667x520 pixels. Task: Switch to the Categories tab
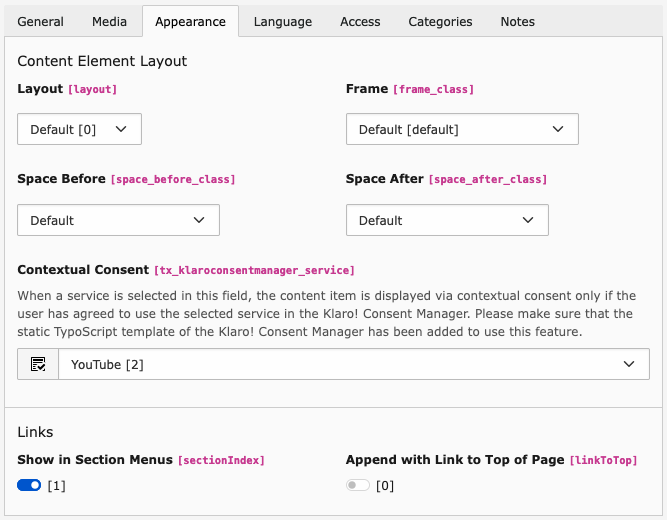pyautogui.click(x=440, y=21)
